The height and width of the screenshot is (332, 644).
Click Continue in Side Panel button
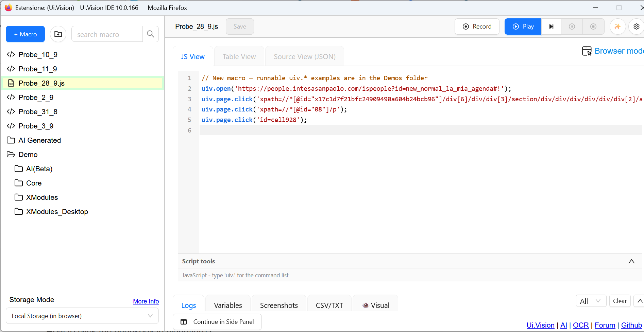[217, 322]
